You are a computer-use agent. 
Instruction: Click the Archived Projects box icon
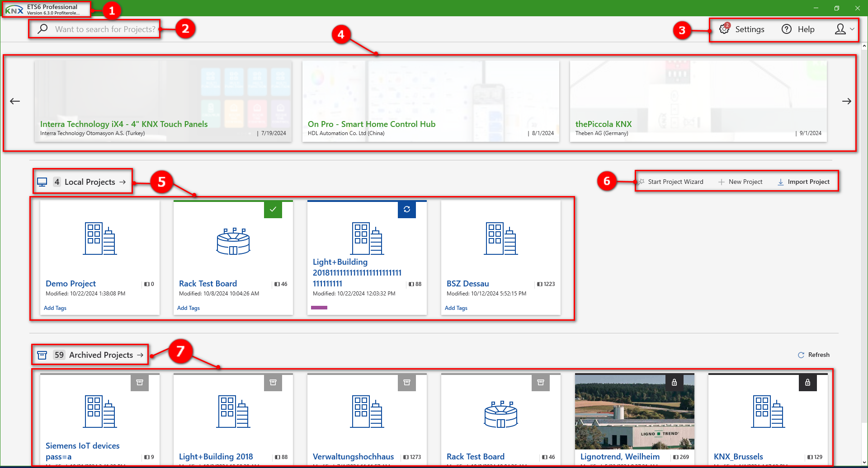point(42,355)
